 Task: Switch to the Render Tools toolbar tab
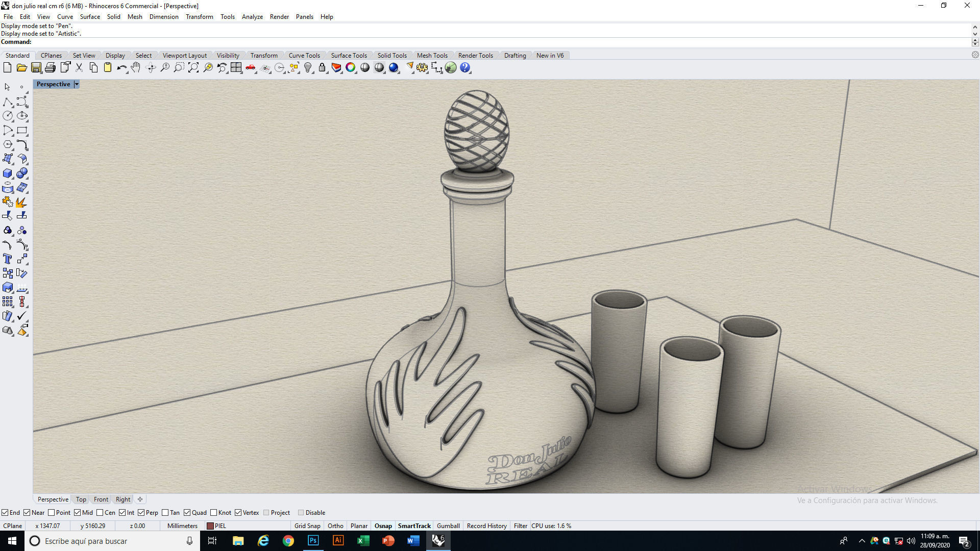(475, 56)
